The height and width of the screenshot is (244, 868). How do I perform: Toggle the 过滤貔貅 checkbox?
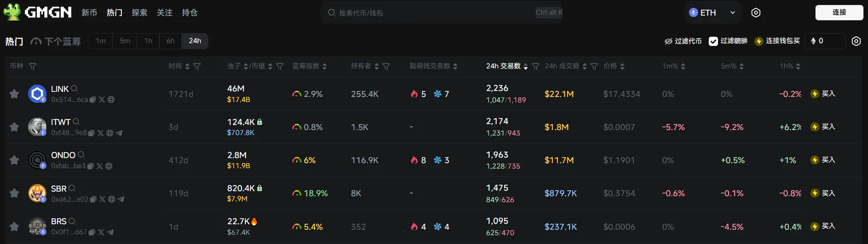pyautogui.click(x=713, y=41)
